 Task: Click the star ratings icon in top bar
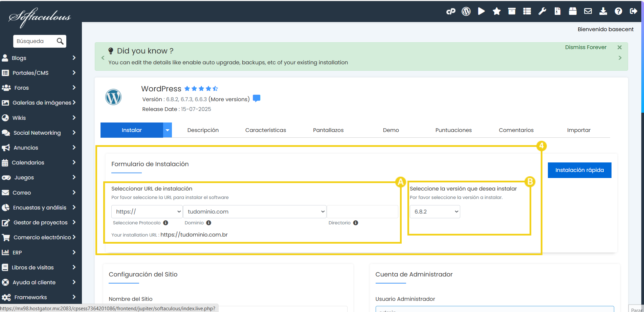496,11
